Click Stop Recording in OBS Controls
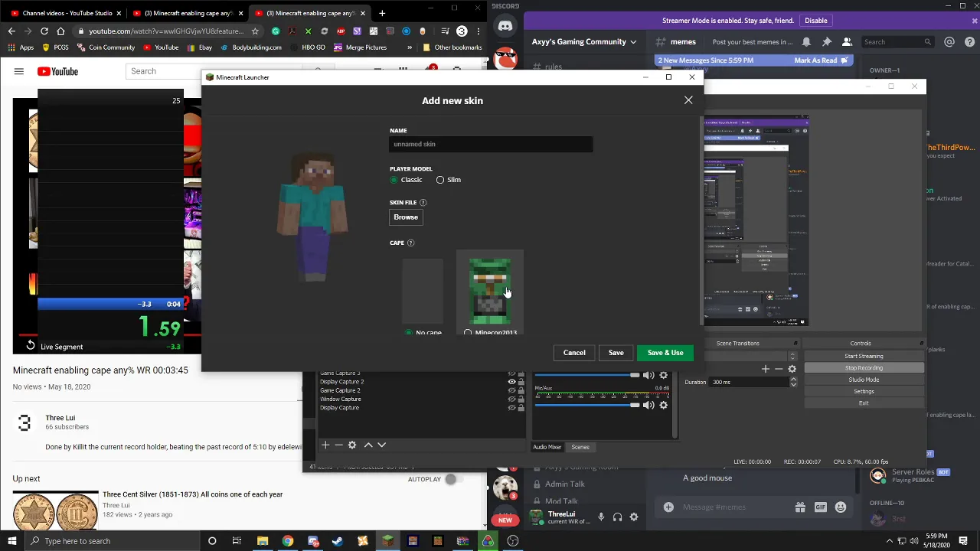This screenshot has width=980, height=551. 864,368
